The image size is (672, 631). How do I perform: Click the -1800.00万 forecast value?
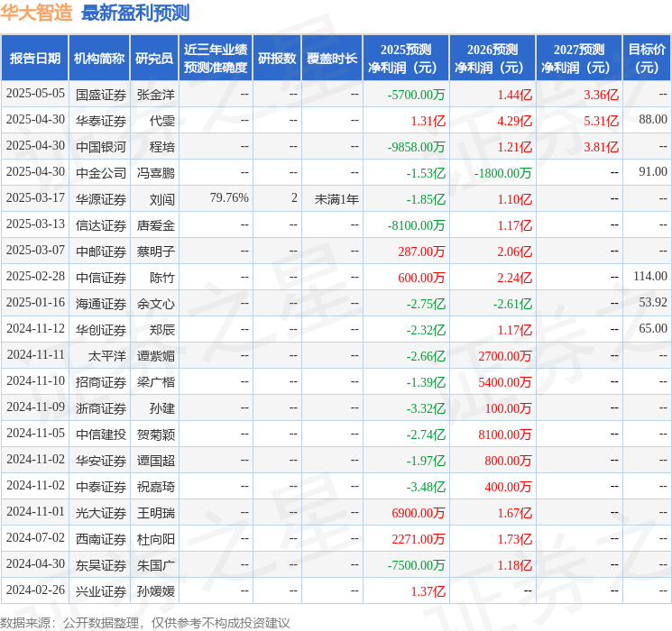(x=502, y=173)
